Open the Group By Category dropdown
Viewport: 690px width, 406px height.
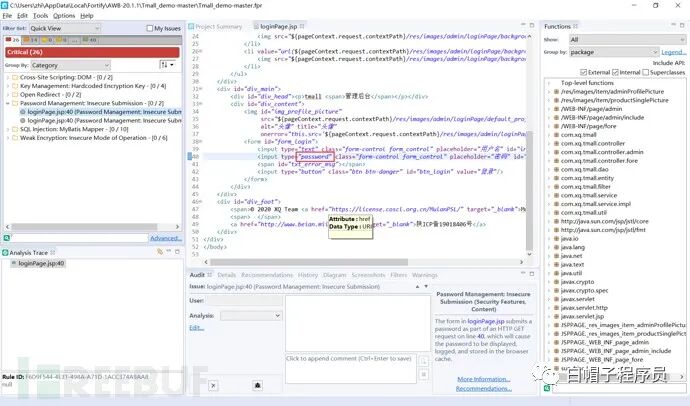(x=70, y=65)
